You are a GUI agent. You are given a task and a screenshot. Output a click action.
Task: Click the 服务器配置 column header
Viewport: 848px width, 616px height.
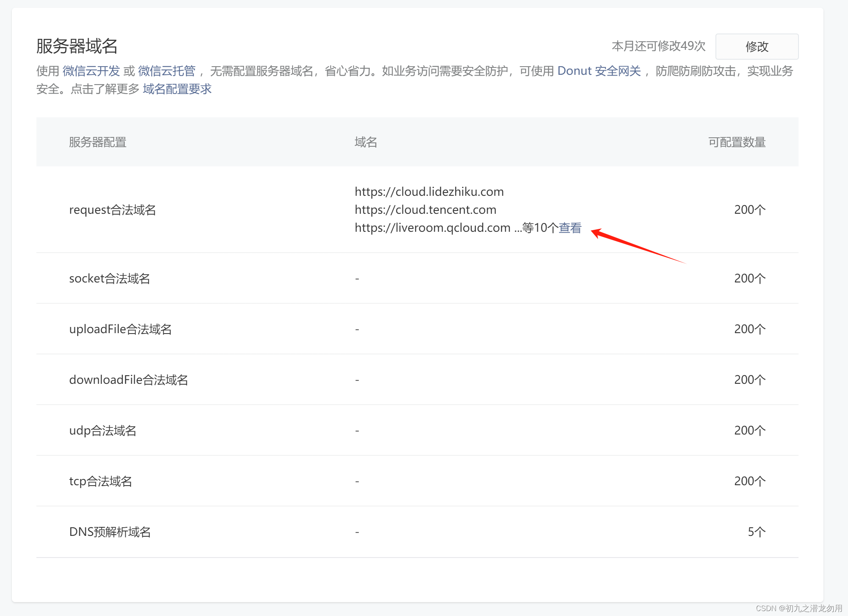(x=97, y=142)
